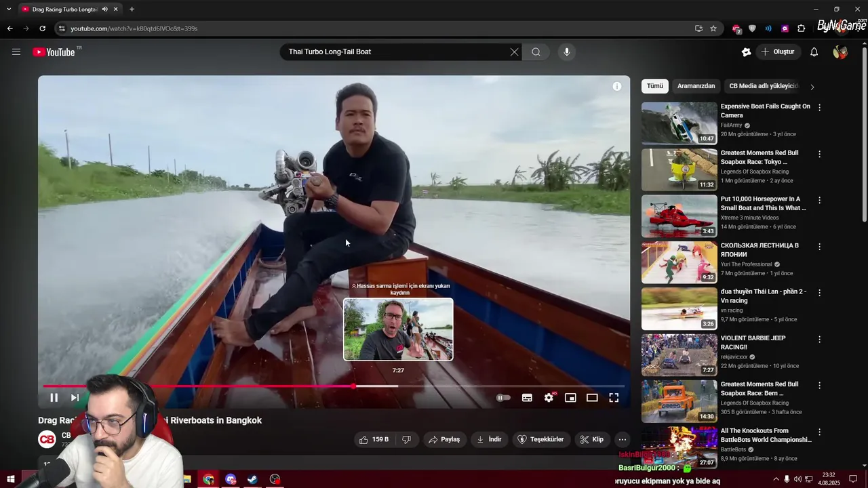The width and height of the screenshot is (868, 488).
Task: Like the video with 159 B likes
Action: coord(374,439)
